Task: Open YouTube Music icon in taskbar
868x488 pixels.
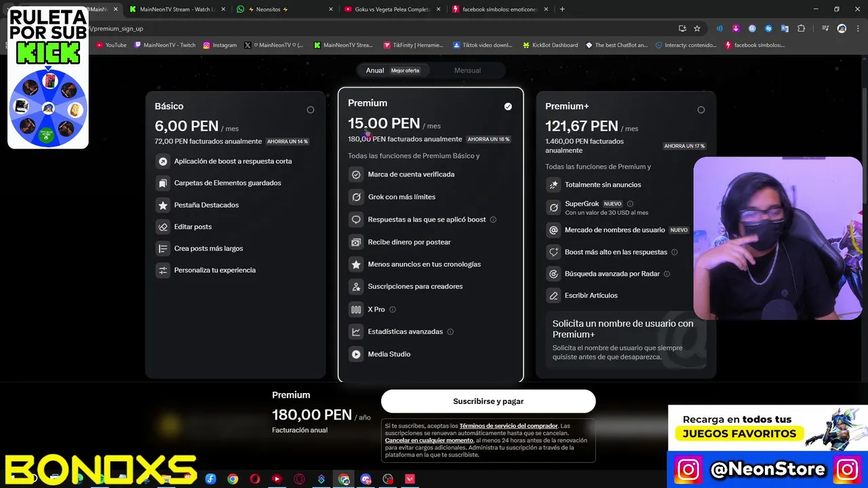Action: (277, 479)
